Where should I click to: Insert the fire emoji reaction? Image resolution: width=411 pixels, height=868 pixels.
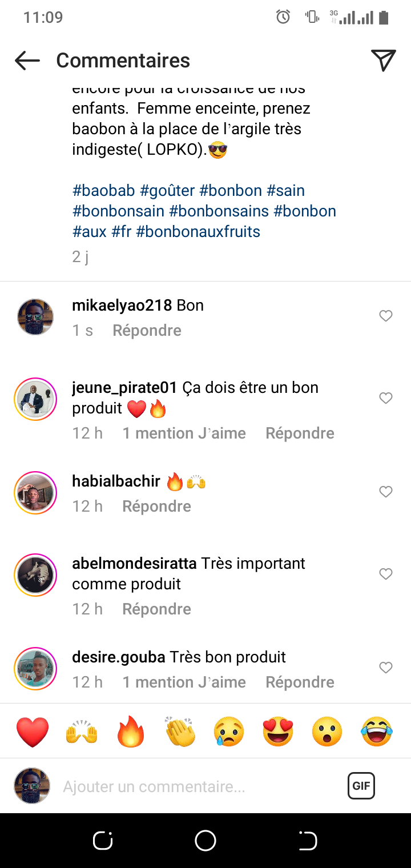[131, 732]
